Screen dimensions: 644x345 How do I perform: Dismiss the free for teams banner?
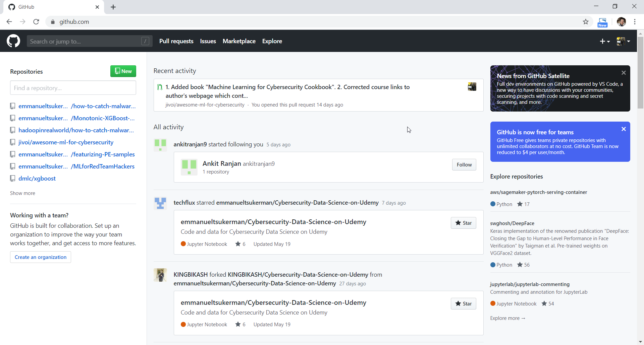pos(624,129)
